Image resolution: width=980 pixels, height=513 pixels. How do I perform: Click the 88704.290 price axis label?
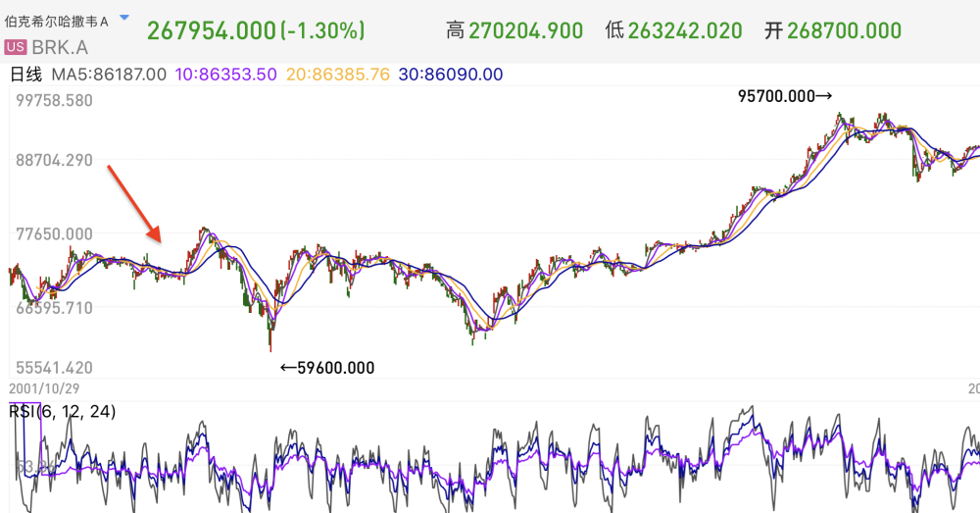point(54,160)
